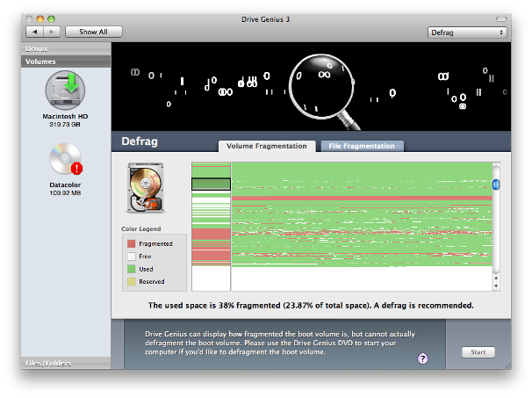Click the Free white legend swatch
532x398 pixels.
132,257
